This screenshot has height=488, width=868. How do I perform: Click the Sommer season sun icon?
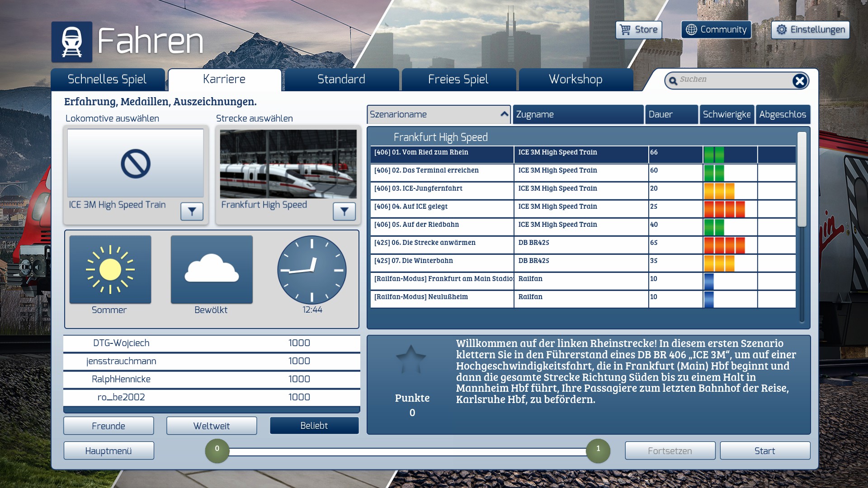pyautogui.click(x=110, y=270)
